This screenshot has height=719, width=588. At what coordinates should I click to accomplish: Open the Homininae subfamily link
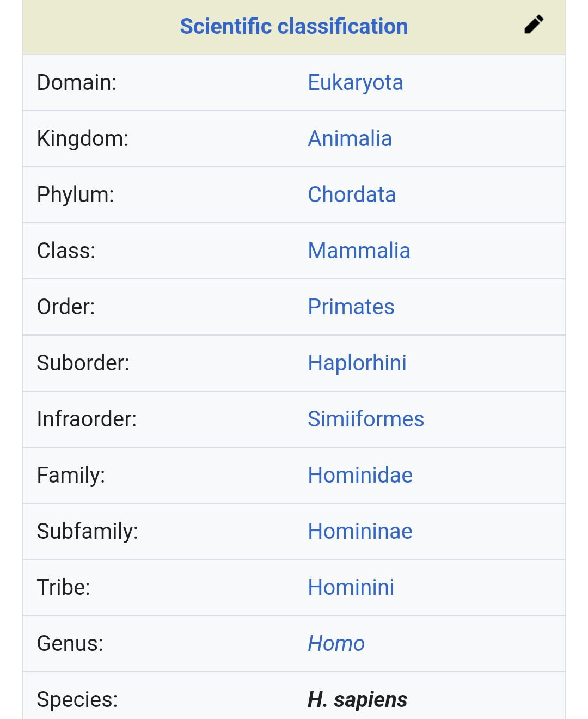click(360, 531)
